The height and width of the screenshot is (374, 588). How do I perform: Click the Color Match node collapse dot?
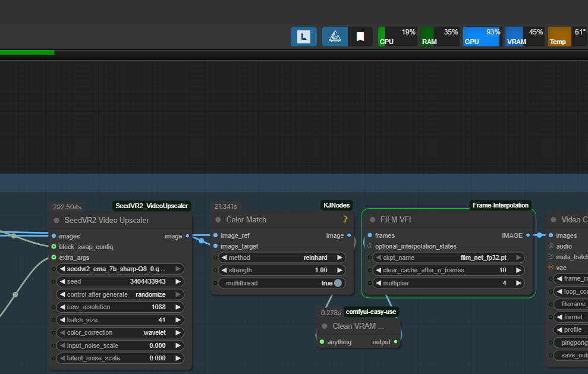(218, 220)
